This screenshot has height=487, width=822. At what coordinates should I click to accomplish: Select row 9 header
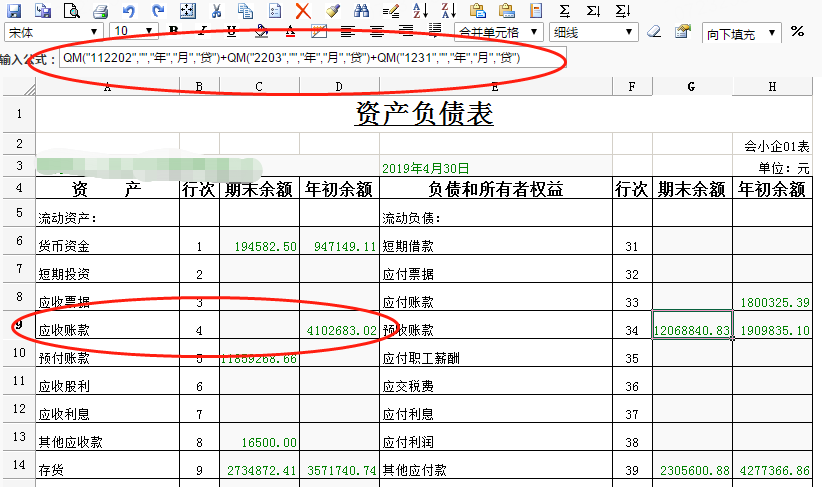(x=19, y=324)
